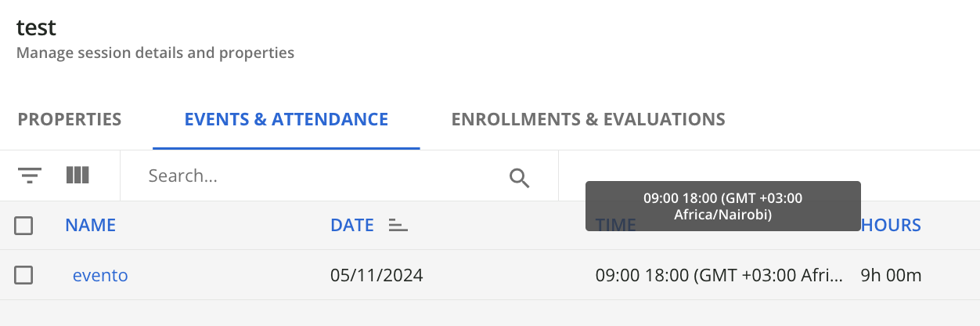Click the truncated 09:00 18:00 time cell
The image size is (980, 326).
click(720, 275)
